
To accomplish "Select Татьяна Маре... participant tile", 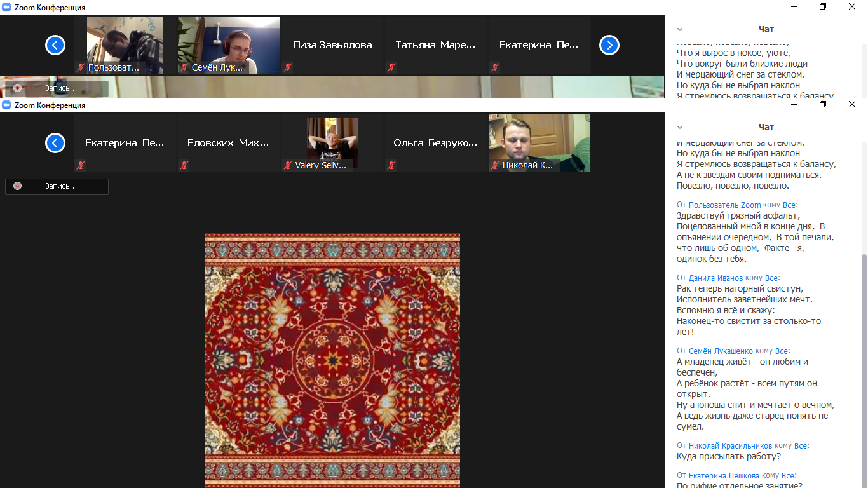I will point(436,45).
